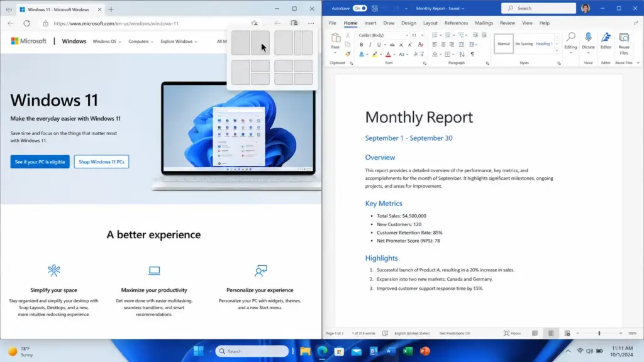Click the Subscript icon in Word
Image resolution: width=644 pixels, height=362 pixels.
[x=401, y=45]
